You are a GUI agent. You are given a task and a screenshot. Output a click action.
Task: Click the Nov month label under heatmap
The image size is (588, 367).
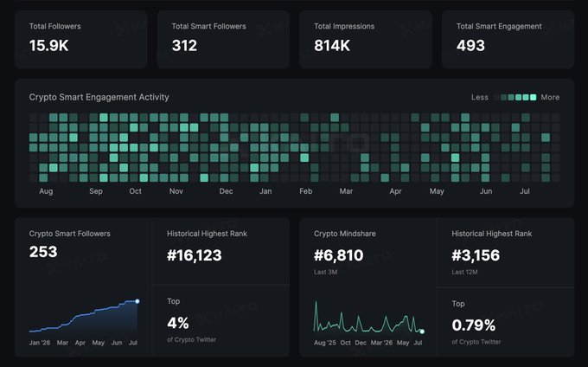(x=176, y=191)
